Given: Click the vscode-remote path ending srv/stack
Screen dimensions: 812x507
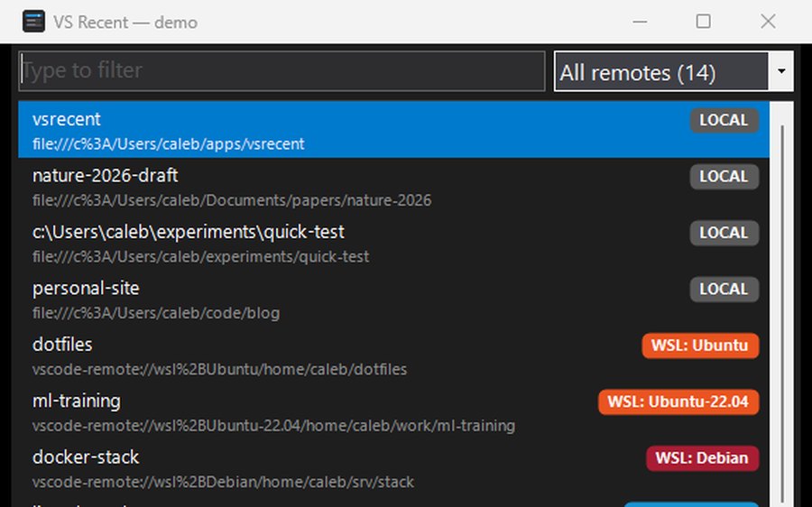Looking at the screenshot, I should pos(223,483).
